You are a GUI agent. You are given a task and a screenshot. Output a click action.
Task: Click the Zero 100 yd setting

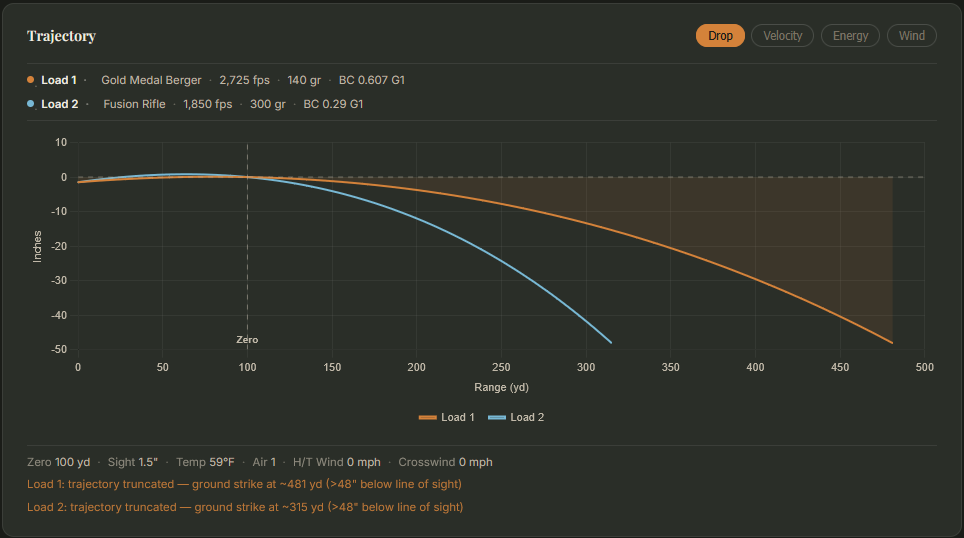pos(58,462)
